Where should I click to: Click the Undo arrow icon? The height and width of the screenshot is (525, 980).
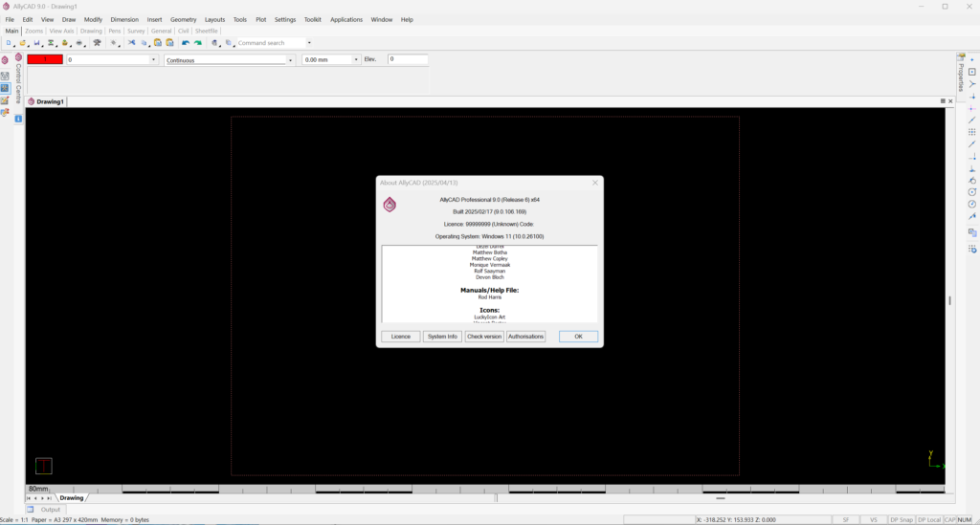coord(185,43)
